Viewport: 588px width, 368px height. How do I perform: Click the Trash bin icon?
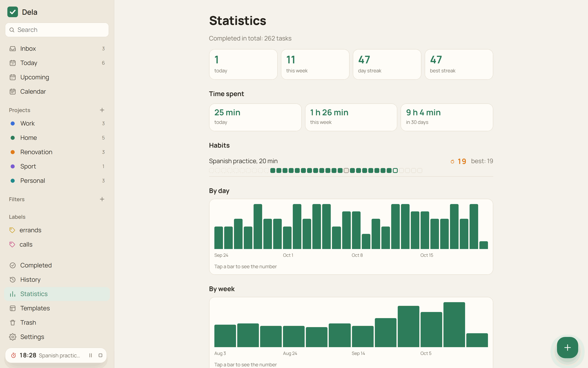pyautogui.click(x=13, y=322)
